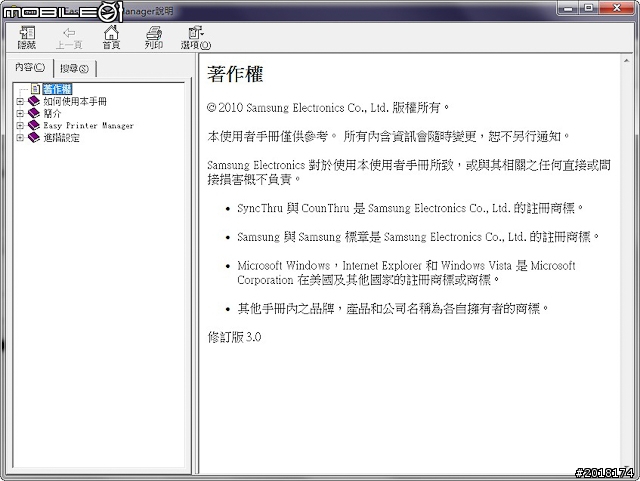The height and width of the screenshot is (481, 640).
Task: Click the © 2010 Samsung Electronics copyright line
Action: [328, 108]
